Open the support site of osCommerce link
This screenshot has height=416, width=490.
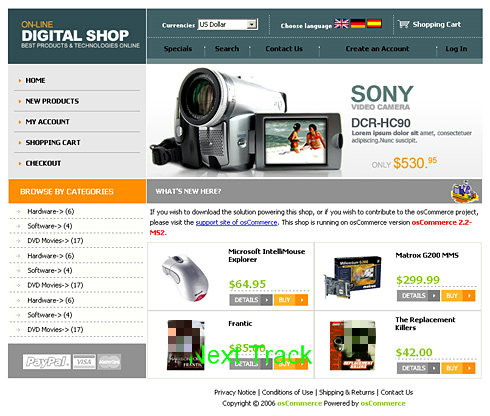236,222
